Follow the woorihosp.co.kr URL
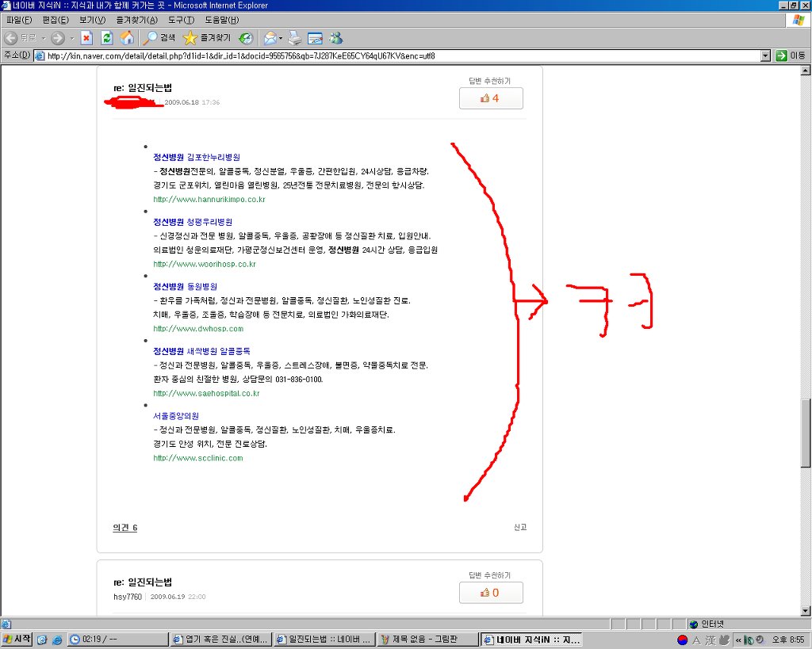 205,264
